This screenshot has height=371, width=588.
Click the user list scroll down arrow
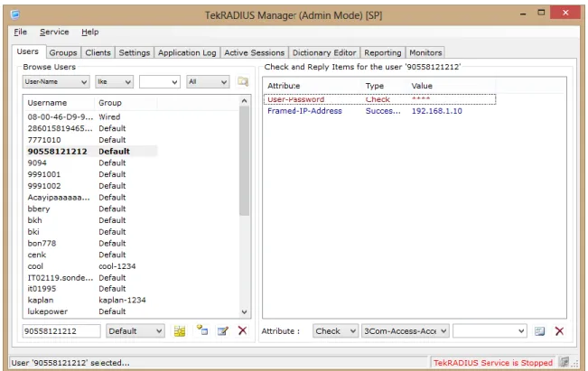point(244,311)
